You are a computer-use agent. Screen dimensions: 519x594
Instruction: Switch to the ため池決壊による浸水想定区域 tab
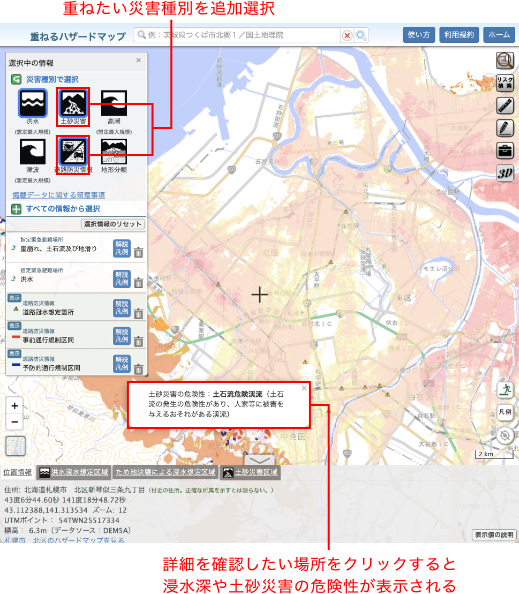tap(166, 472)
